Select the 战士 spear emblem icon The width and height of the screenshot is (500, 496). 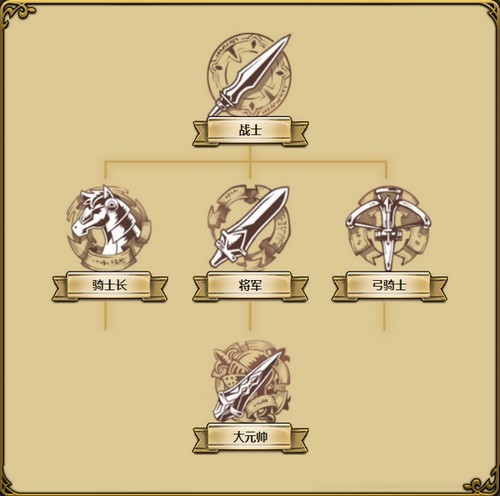pos(249,75)
